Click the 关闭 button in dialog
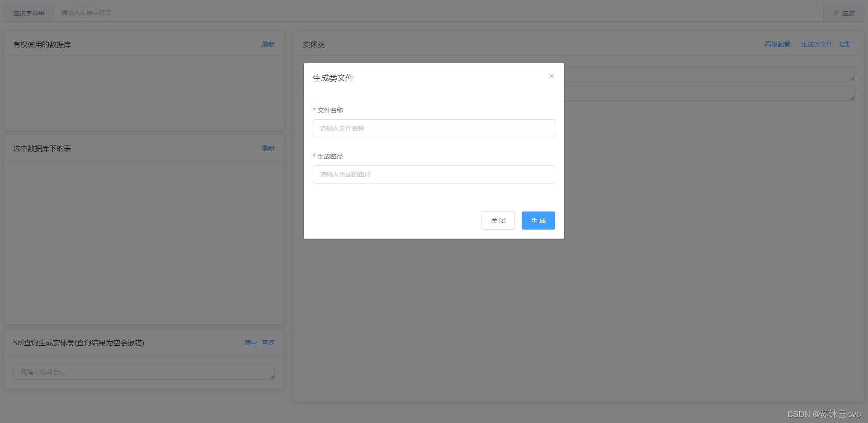The image size is (868, 423). 498,221
